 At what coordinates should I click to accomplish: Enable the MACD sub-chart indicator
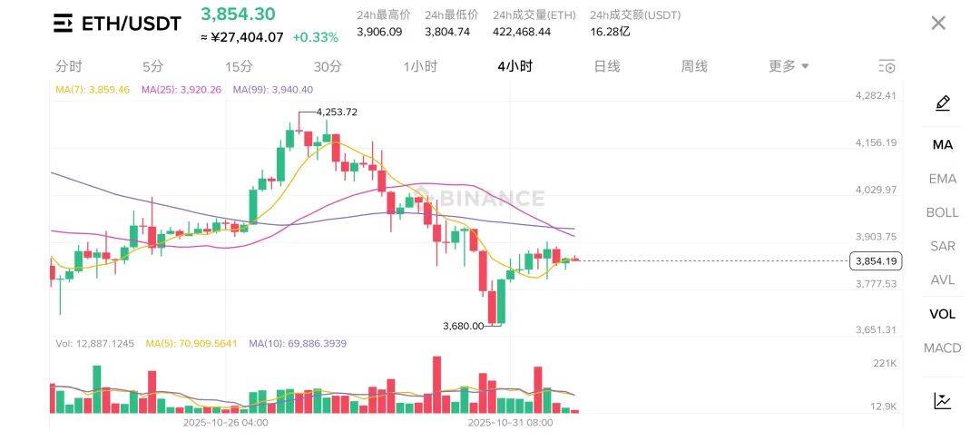942,348
